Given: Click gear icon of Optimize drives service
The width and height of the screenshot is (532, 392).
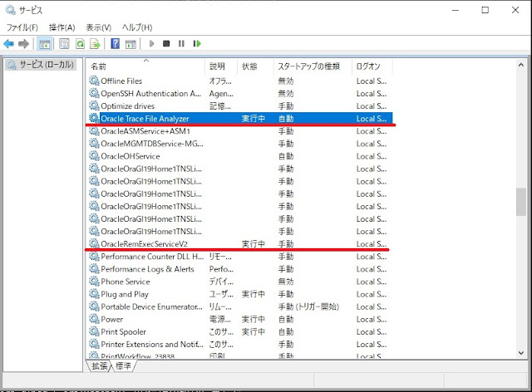Looking at the screenshot, I should (94, 105).
